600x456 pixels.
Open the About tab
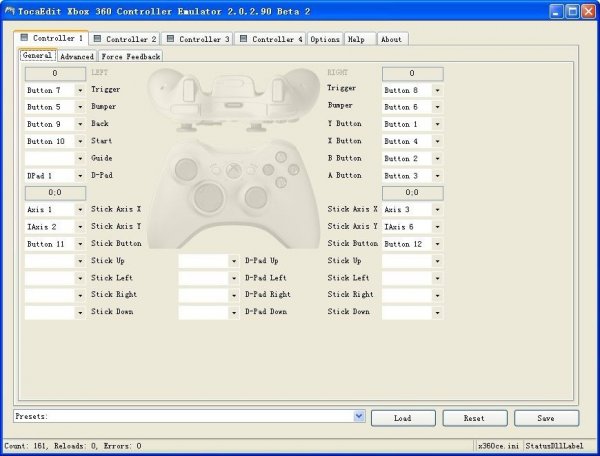pyautogui.click(x=391, y=39)
